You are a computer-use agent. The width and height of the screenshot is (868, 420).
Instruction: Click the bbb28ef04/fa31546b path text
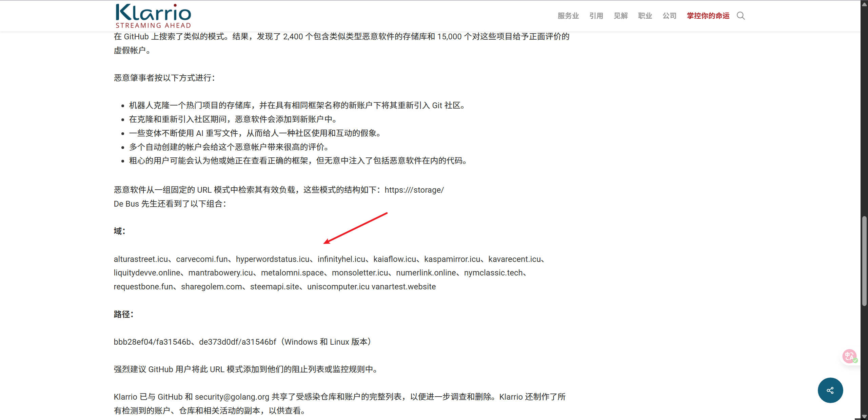(x=152, y=342)
